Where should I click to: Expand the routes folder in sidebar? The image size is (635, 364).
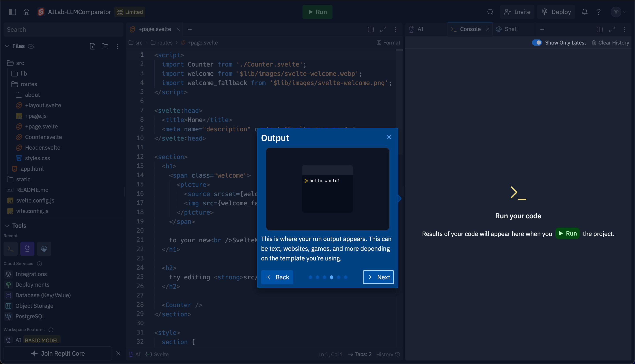click(28, 84)
